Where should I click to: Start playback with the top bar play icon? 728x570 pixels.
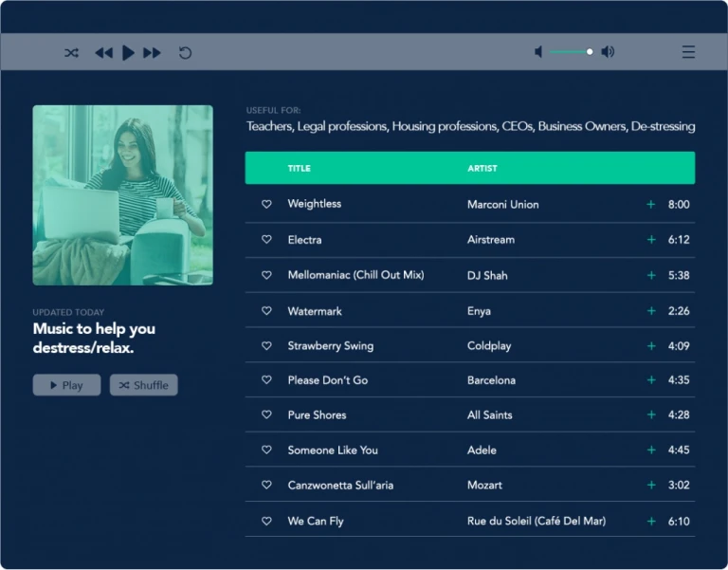coord(128,53)
